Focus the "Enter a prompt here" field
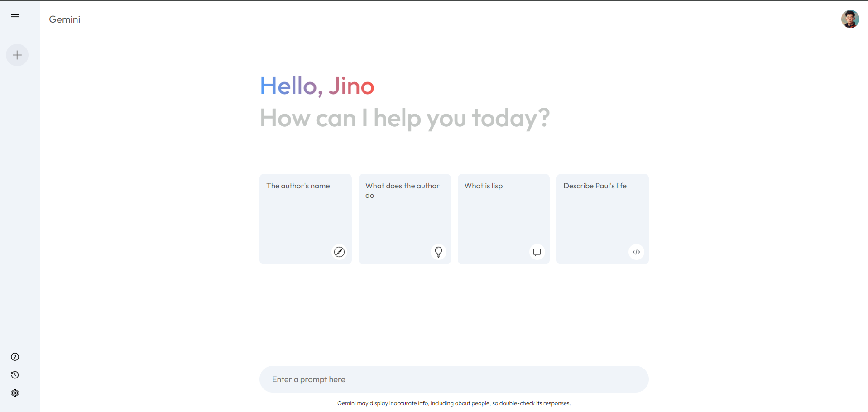Image resolution: width=868 pixels, height=412 pixels. (454, 379)
